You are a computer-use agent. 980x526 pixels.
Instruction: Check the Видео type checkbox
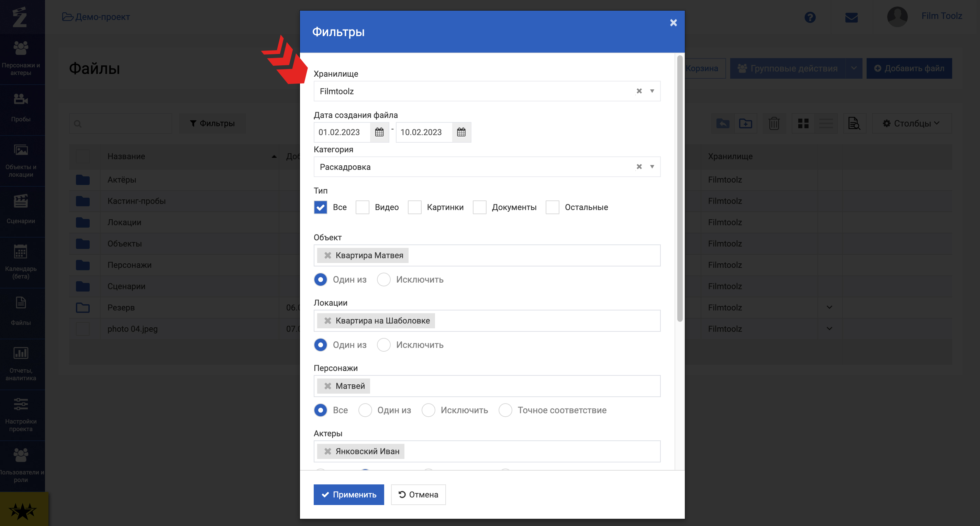362,207
